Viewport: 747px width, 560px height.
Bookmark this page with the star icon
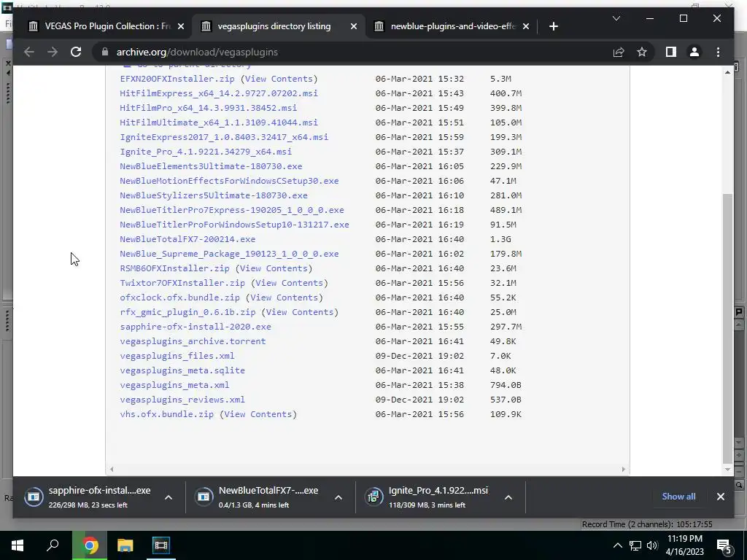click(642, 52)
